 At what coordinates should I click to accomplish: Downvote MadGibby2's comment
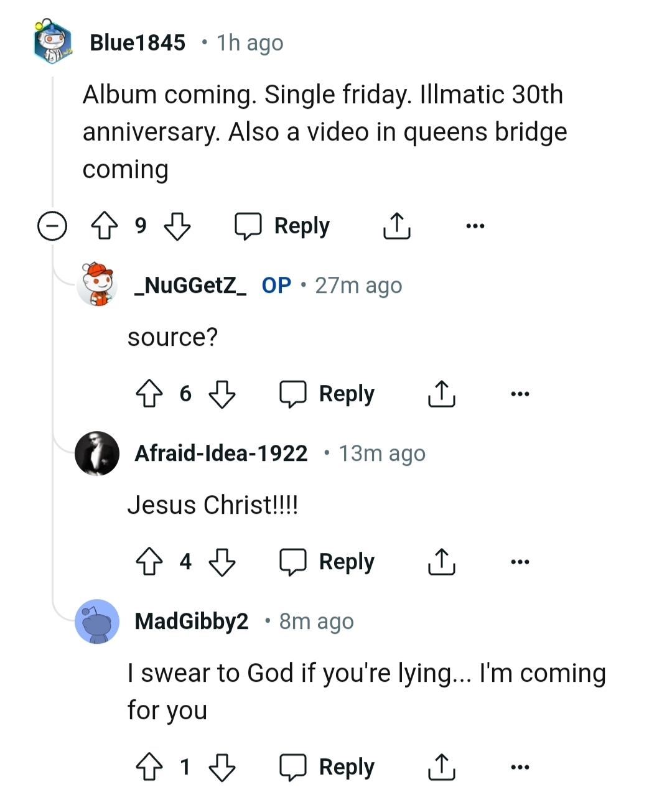pyautogui.click(x=222, y=767)
